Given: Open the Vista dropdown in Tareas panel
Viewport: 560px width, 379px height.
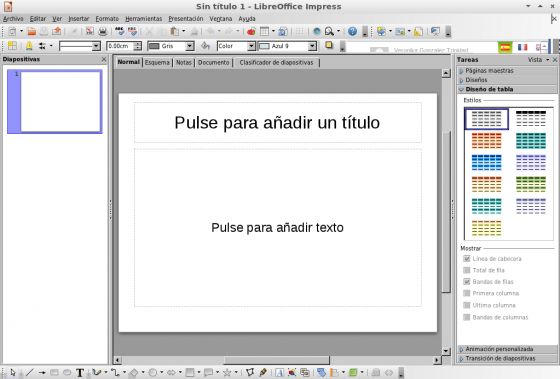Looking at the screenshot, I should [x=539, y=60].
